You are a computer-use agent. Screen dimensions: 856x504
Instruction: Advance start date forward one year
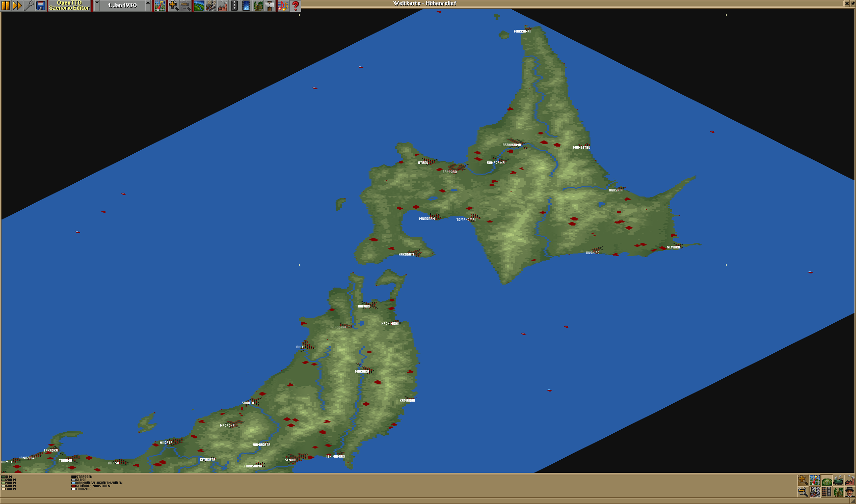click(x=148, y=6)
